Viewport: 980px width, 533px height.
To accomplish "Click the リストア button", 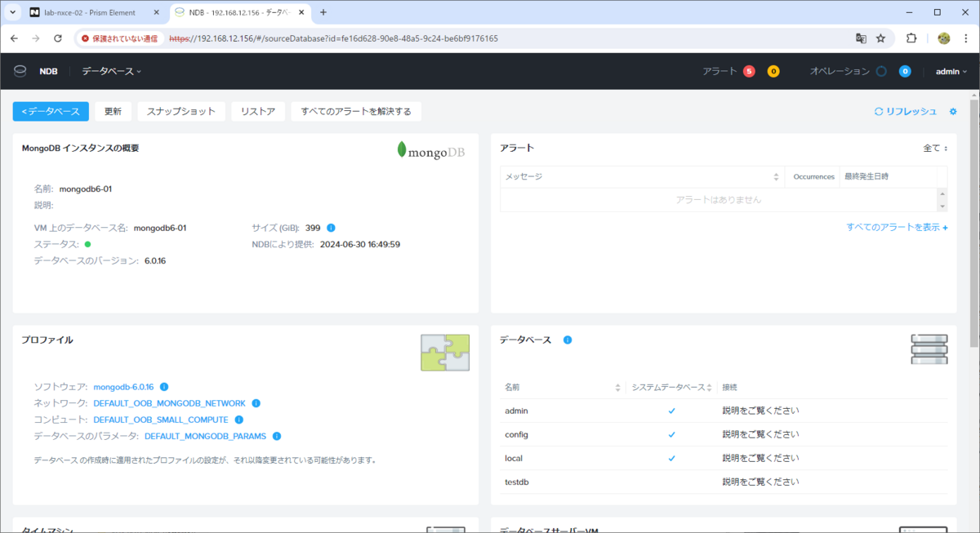I will 258,112.
